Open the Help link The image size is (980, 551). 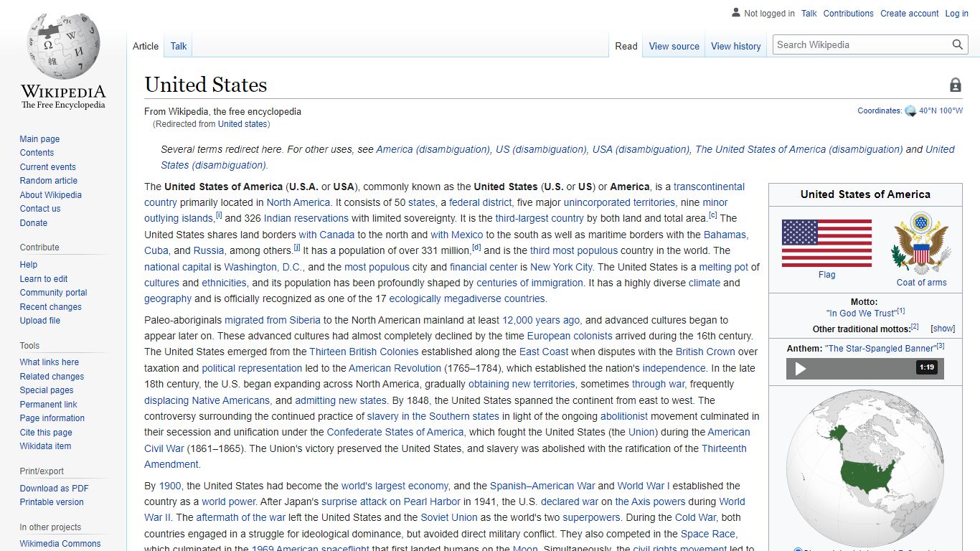(x=28, y=265)
